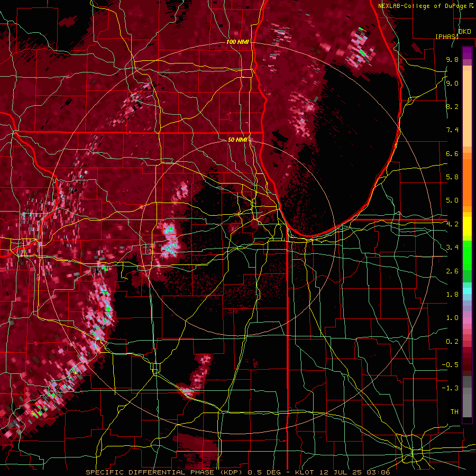Pick the purple top segment of color bar

click(467, 53)
